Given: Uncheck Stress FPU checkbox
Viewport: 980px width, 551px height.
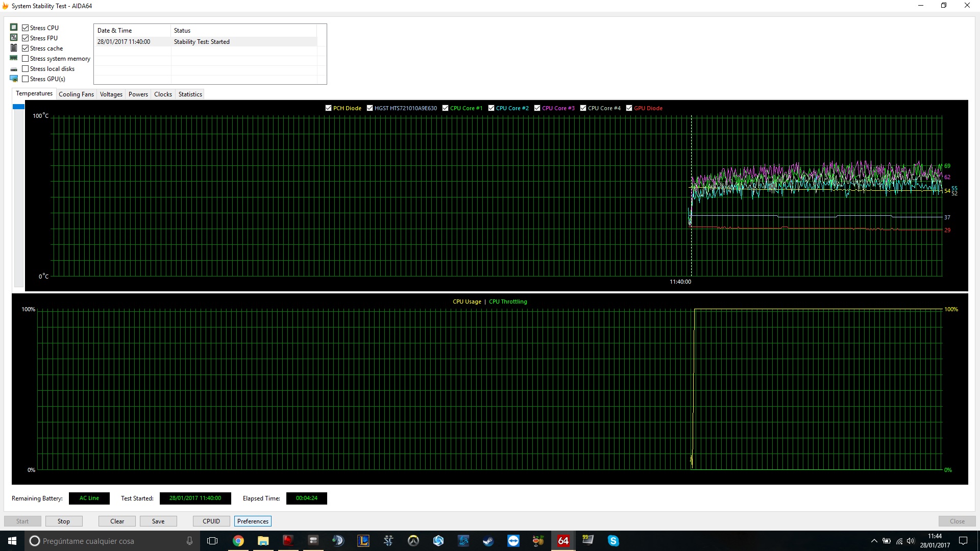Looking at the screenshot, I should coord(26,38).
